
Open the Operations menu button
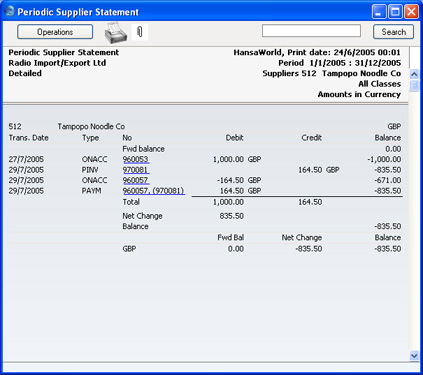point(55,32)
